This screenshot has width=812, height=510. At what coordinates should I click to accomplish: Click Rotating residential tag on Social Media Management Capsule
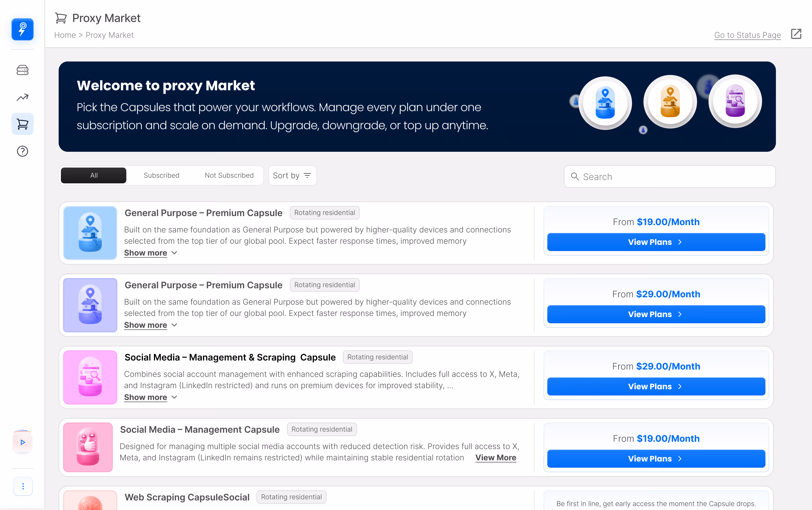tap(322, 429)
